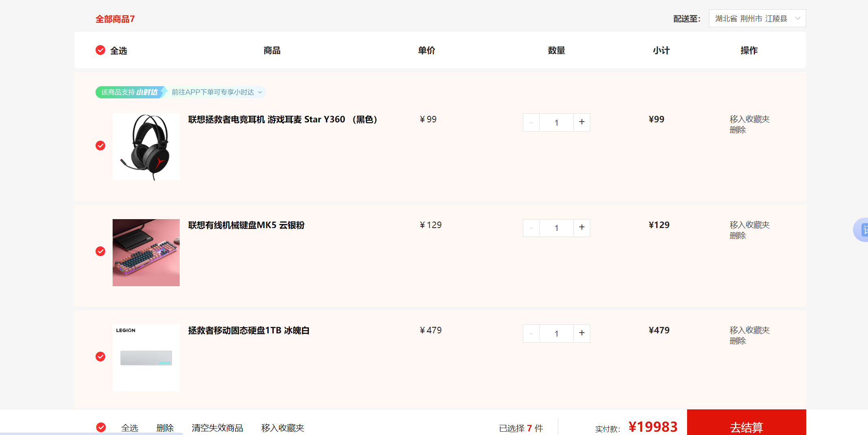Viewport: 868px width, 435px height.
Task: Open the delivery address dropdown 湖北省 荆州市 江陵县
Action: [x=757, y=18]
